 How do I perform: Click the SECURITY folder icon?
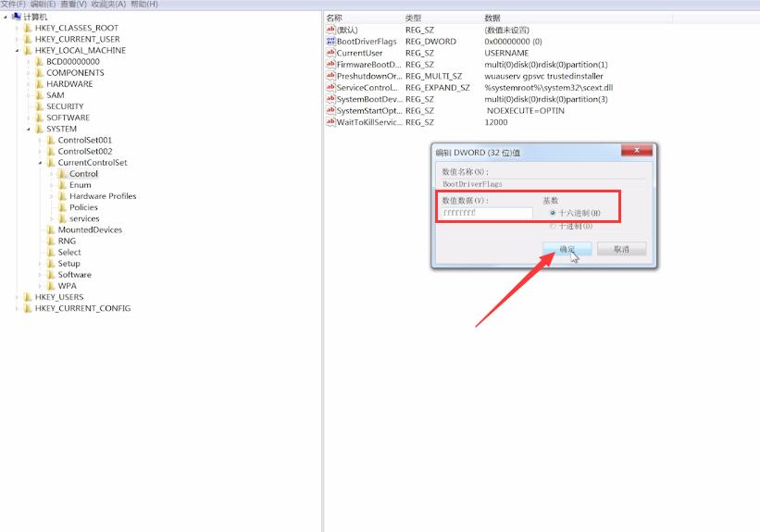point(39,106)
